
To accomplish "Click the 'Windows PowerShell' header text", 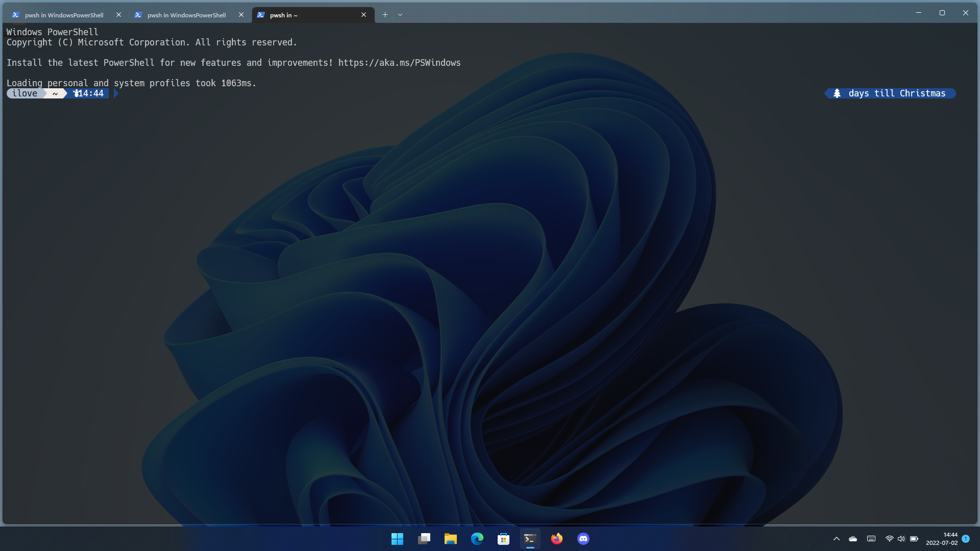I will tap(52, 32).
